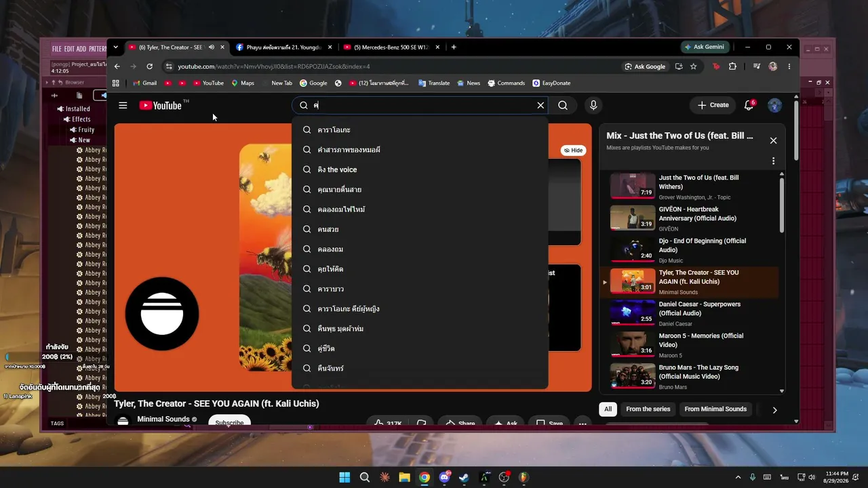The height and width of the screenshot is (488, 868).
Task: Submit search with the magnifier button
Action: pyautogui.click(x=563, y=105)
